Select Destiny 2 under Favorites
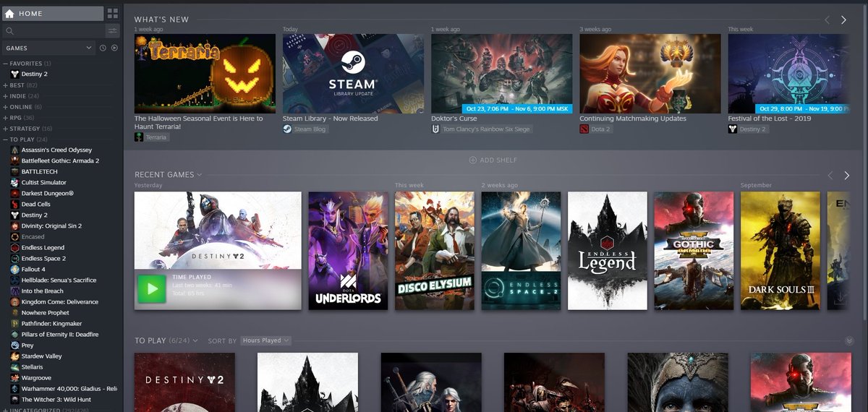The width and height of the screenshot is (868, 412). coord(34,74)
